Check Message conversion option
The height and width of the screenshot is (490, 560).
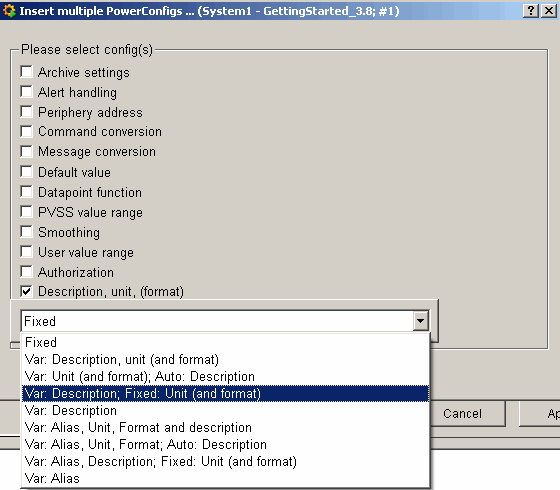click(26, 151)
